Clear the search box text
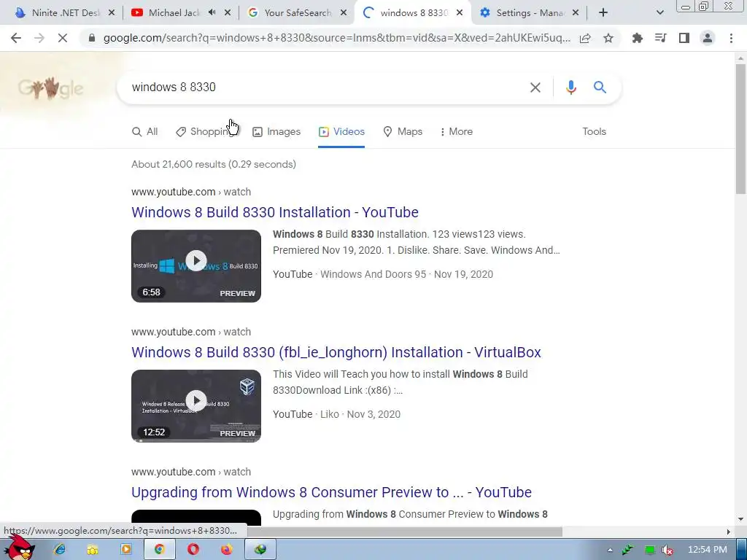 click(535, 87)
